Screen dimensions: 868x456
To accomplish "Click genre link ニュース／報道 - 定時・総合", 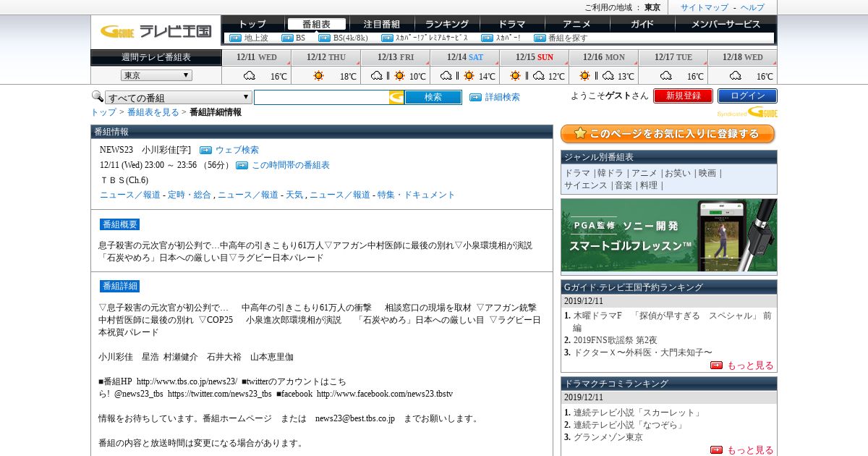I will click(156, 195).
